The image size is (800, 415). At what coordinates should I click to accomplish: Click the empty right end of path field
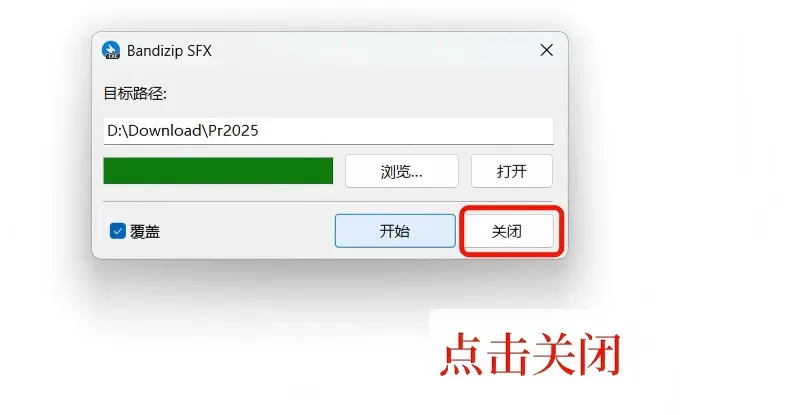click(x=408, y=131)
